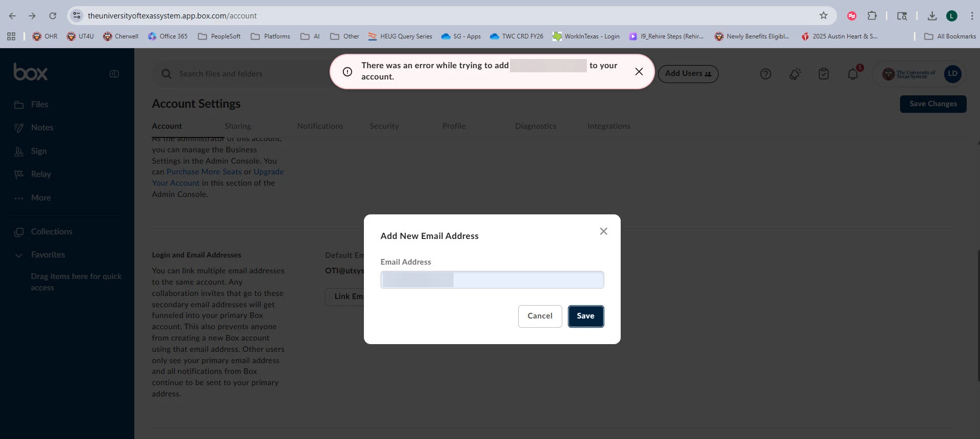Open the notifications bell icon
Screen dimensions: 980x439
pyautogui.click(x=853, y=74)
